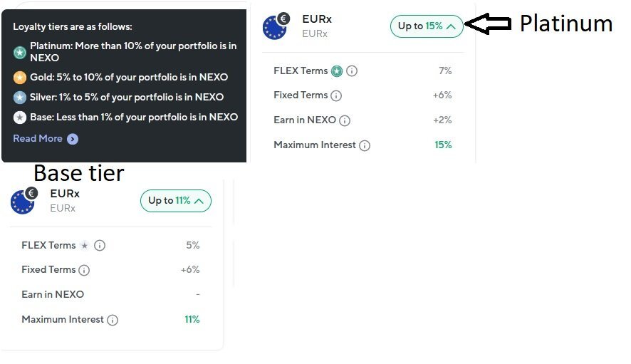Click info icon beside 11% Maximum Interest
Image resolution: width=631 pixels, height=364 pixels.
[113, 320]
